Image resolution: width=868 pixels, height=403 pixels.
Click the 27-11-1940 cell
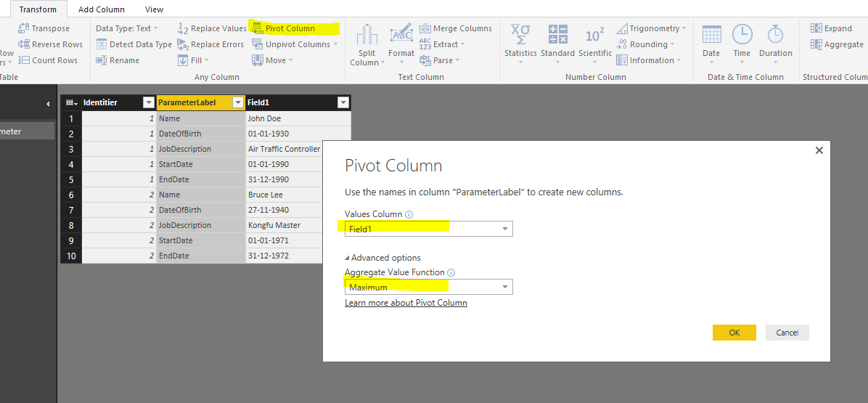tap(284, 210)
